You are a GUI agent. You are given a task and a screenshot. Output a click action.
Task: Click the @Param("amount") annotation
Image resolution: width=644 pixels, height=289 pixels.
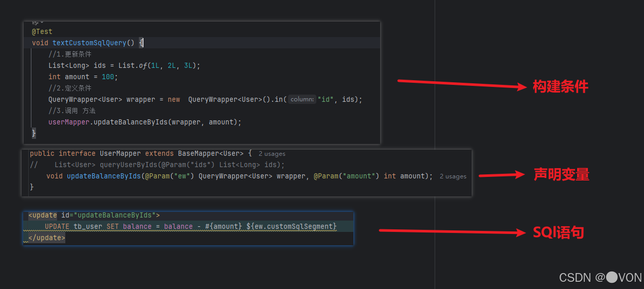(347, 176)
